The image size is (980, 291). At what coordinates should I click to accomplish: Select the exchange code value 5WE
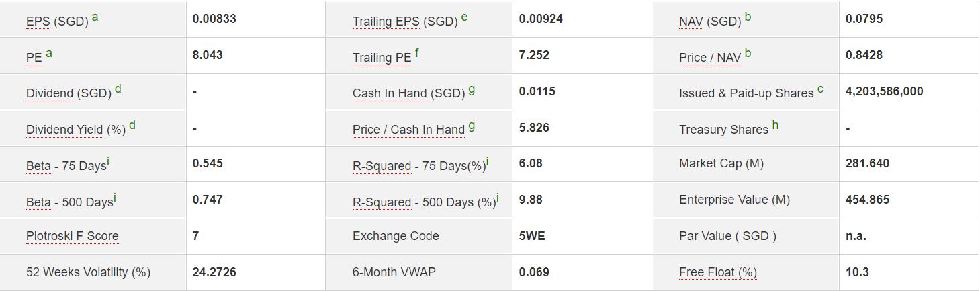(x=531, y=236)
